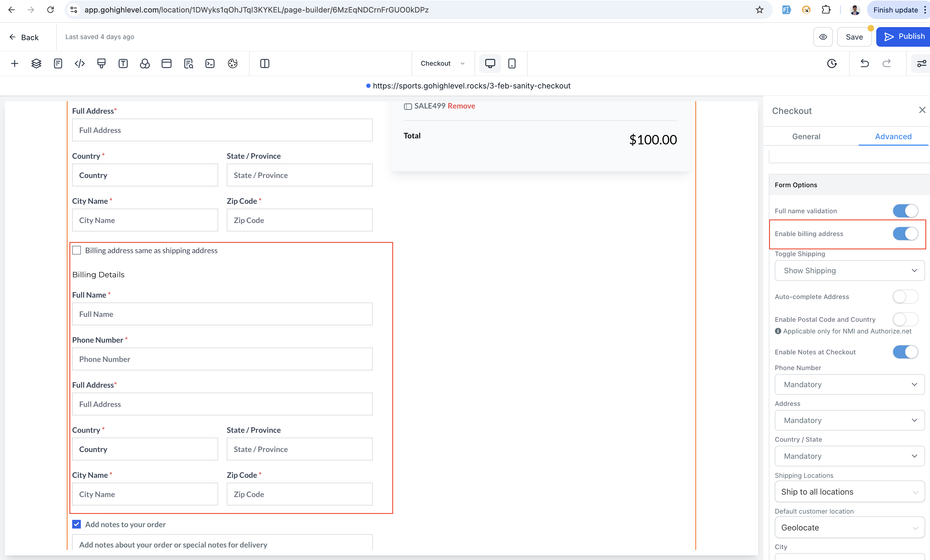Open the custom code icon
The width and height of the screenshot is (930, 560).
(x=79, y=63)
